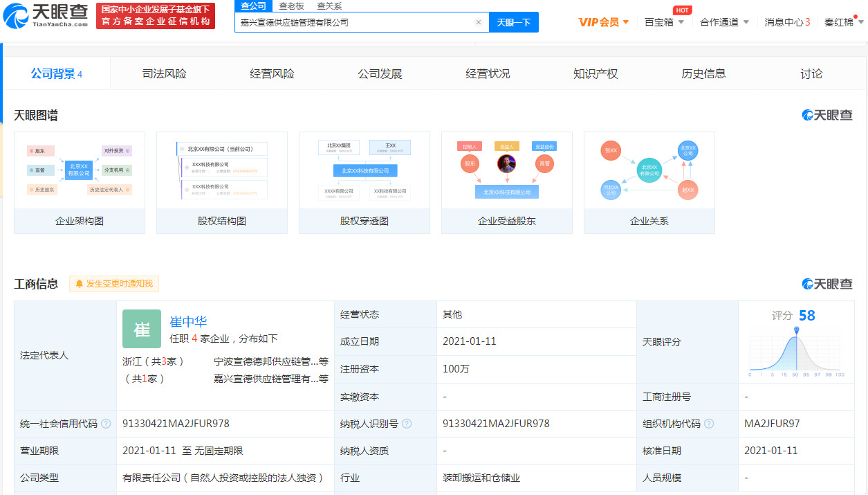Open legal representative 崔中华 profile link
Viewport: 868px width, 495px height.
pyautogui.click(x=188, y=322)
